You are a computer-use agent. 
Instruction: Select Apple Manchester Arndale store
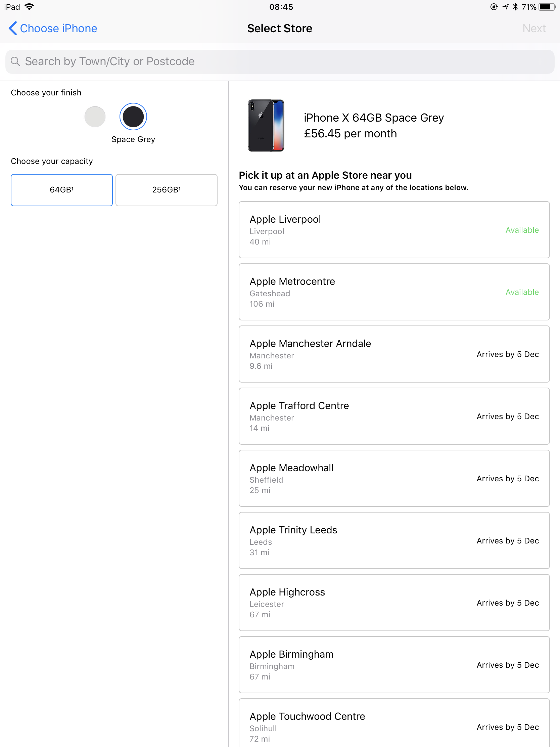click(394, 354)
